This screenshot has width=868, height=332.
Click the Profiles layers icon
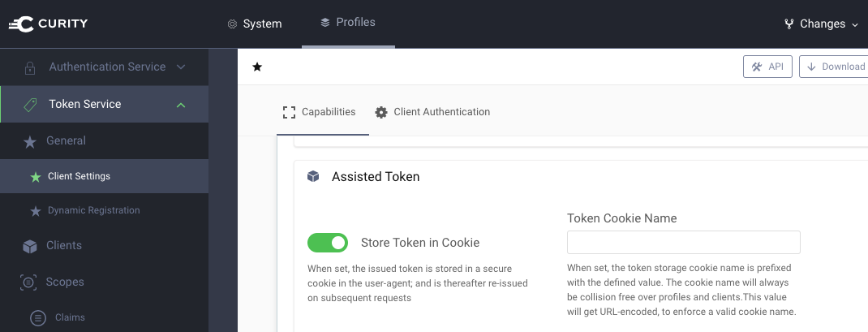pyautogui.click(x=325, y=23)
